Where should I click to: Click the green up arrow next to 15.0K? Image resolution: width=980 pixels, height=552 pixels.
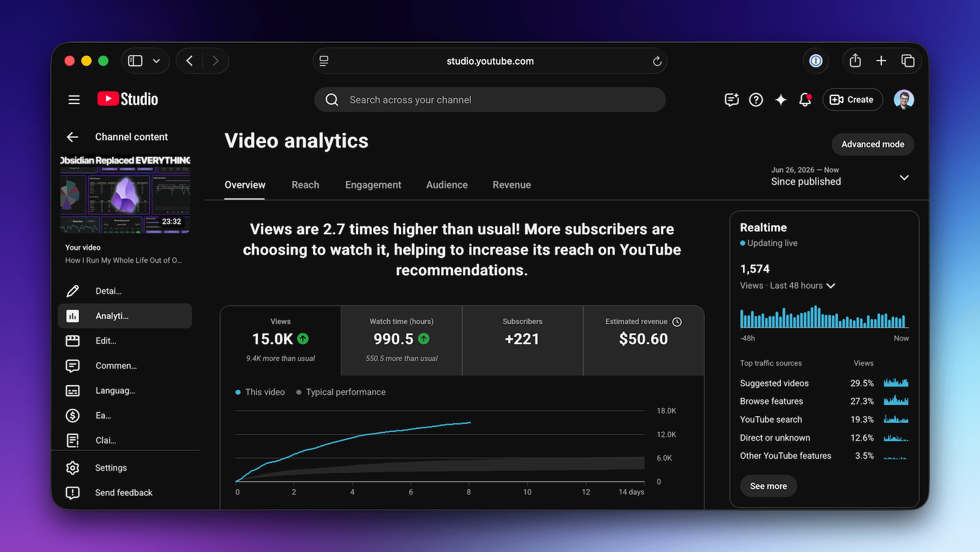[303, 338]
